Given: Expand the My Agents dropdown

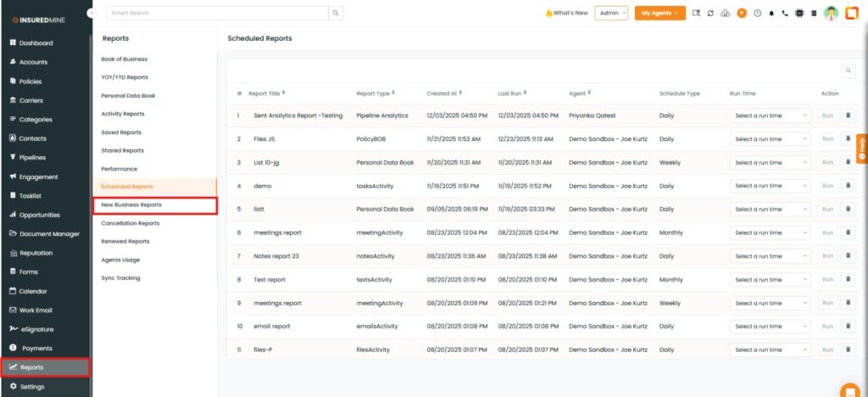Looking at the screenshot, I should coord(659,13).
